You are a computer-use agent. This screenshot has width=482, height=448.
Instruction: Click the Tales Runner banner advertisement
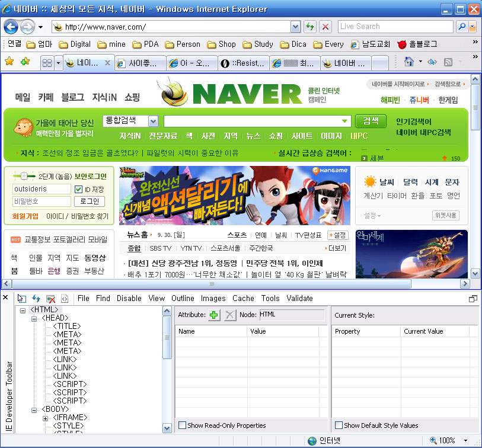coord(235,196)
